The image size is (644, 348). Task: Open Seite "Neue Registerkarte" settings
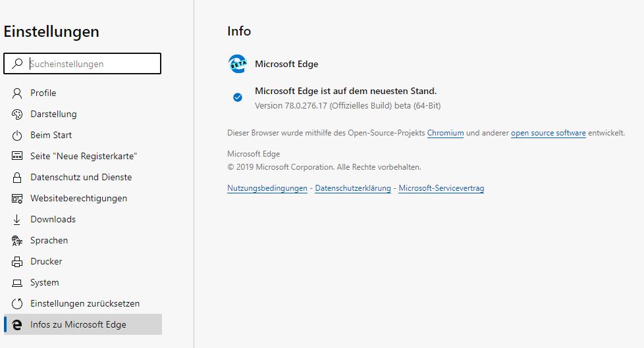pyautogui.click(x=83, y=156)
